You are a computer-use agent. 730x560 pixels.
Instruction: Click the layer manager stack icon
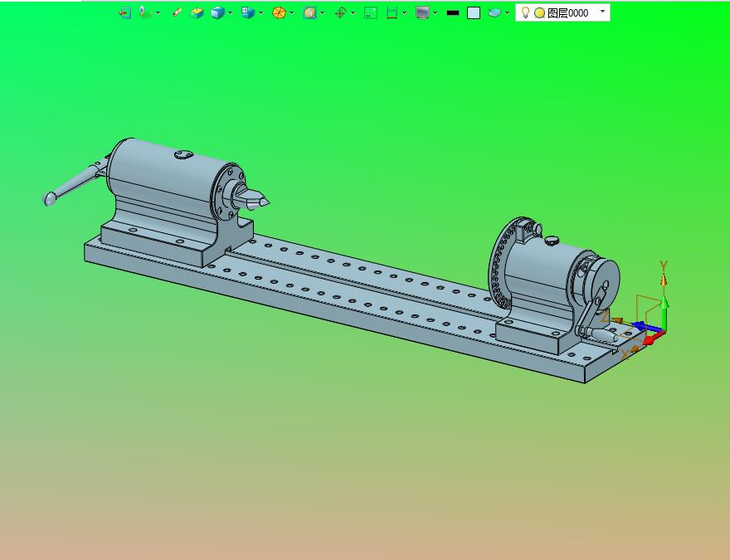tap(494, 13)
